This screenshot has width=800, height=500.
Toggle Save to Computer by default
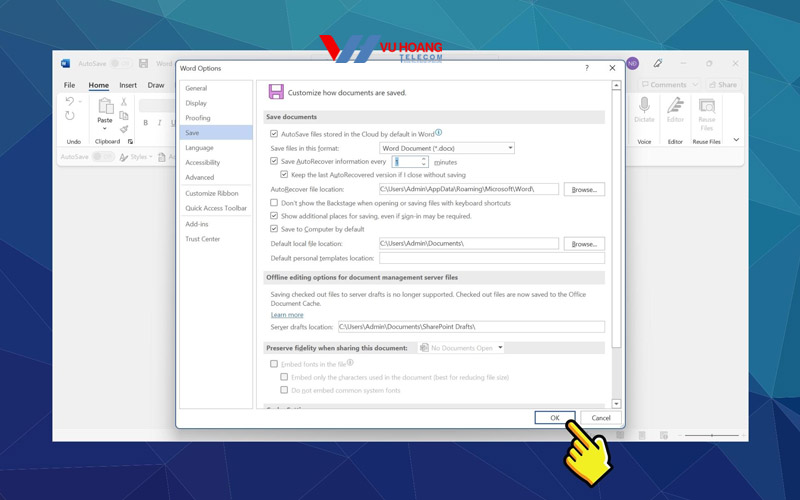tap(275, 229)
